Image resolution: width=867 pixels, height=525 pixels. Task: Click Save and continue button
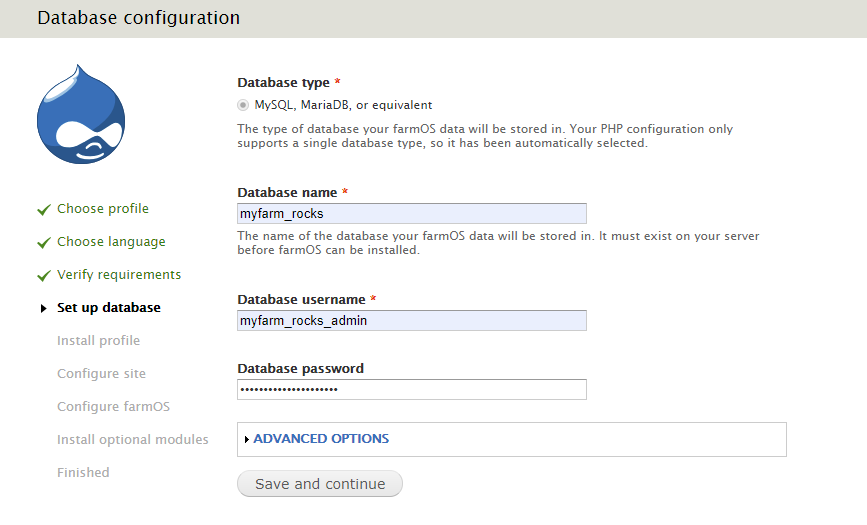click(x=320, y=484)
